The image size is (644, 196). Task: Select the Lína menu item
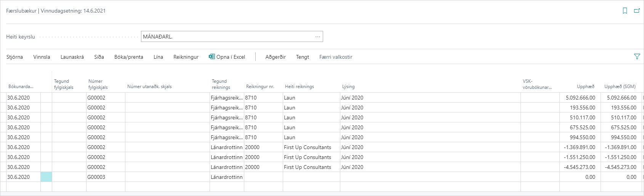pyautogui.click(x=158, y=57)
